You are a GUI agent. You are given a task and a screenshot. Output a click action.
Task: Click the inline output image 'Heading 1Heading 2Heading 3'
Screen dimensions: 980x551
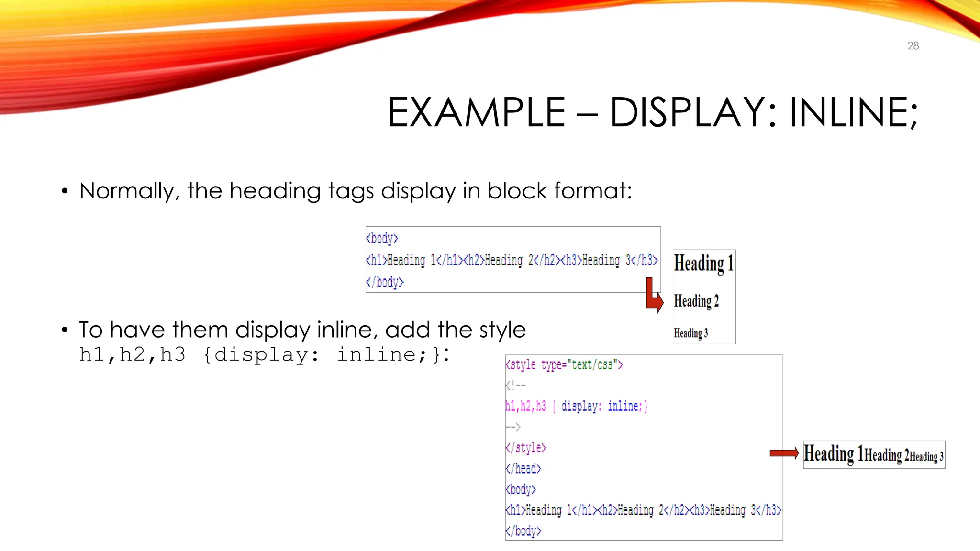(874, 454)
